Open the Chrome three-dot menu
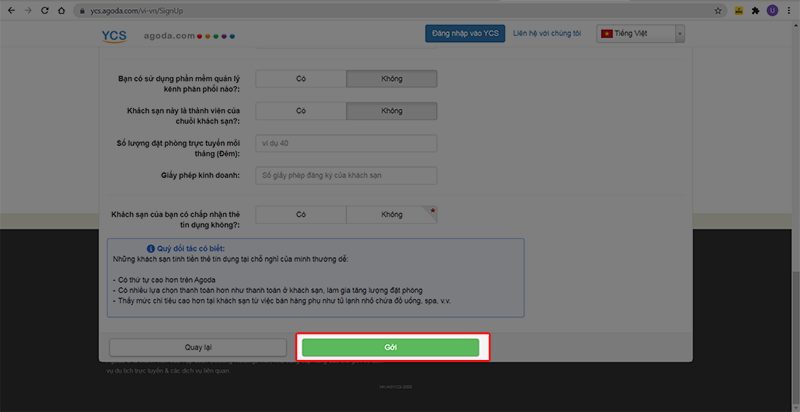 789,10
